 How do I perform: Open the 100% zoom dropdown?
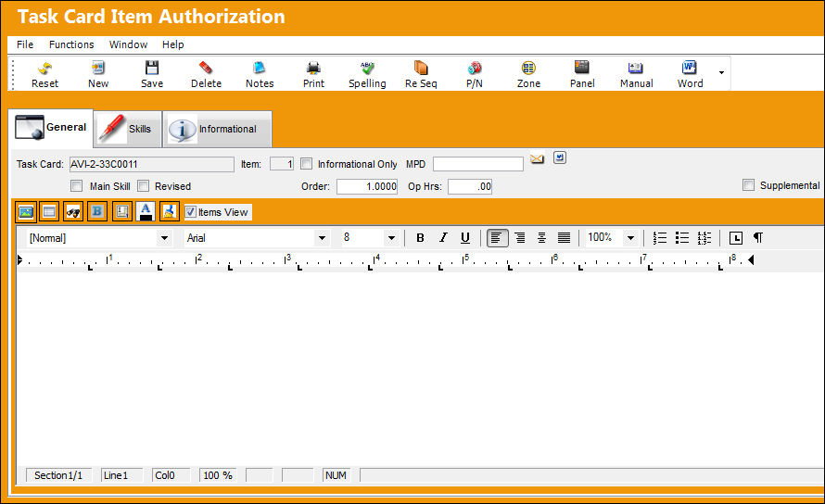[630, 238]
